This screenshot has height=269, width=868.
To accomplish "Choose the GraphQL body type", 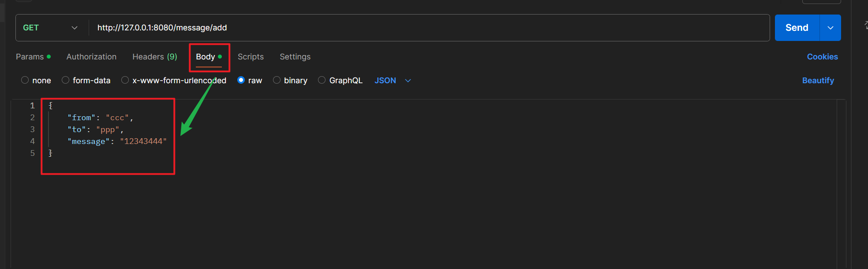I will tap(322, 80).
